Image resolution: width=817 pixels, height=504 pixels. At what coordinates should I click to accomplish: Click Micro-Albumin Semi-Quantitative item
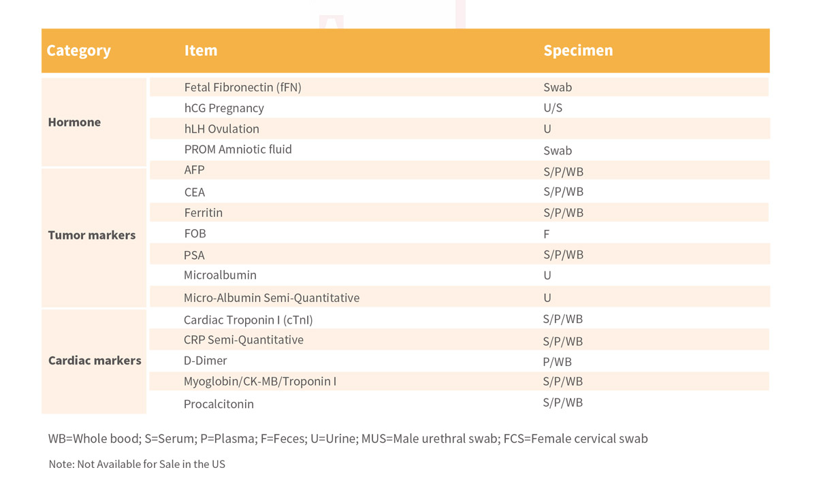coord(271,298)
